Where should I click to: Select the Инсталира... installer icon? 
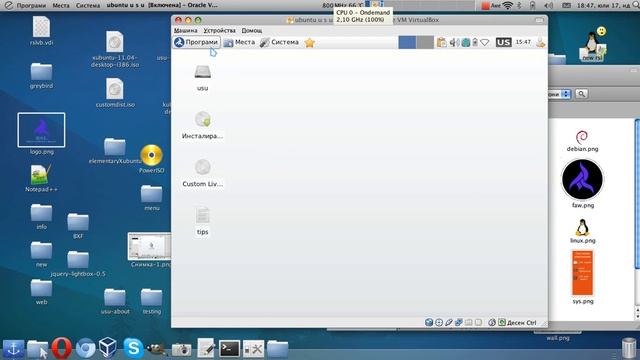pyautogui.click(x=202, y=125)
